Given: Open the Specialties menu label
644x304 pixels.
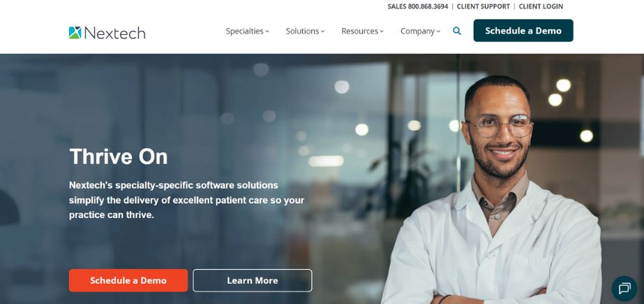Looking at the screenshot, I should (x=244, y=31).
